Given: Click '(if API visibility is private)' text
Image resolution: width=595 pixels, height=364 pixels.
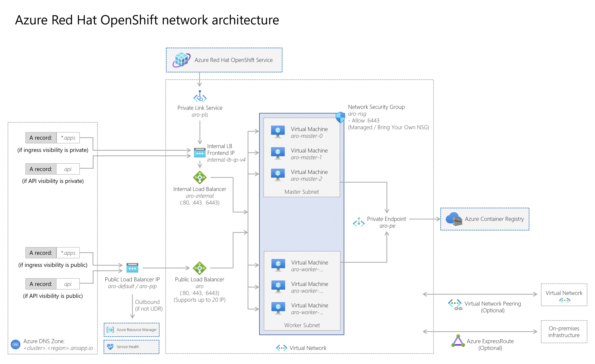Looking at the screenshot, I should (x=53, y=181).
